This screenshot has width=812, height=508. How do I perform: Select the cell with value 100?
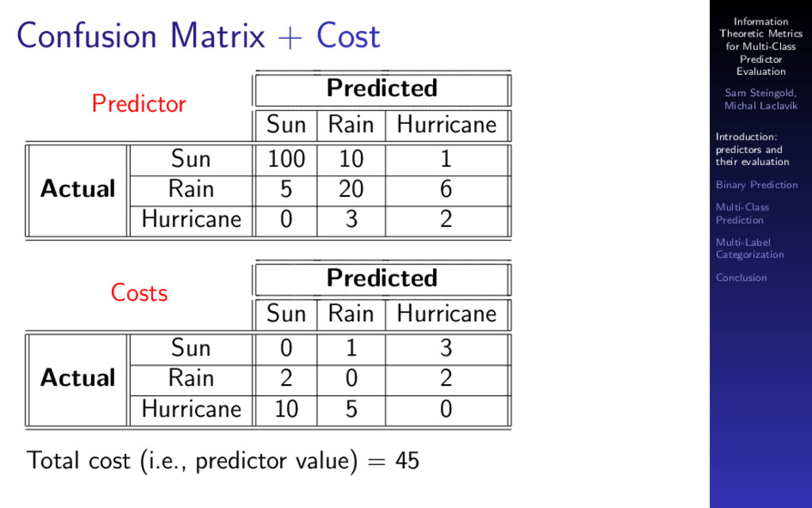click(x=286, y=159)
